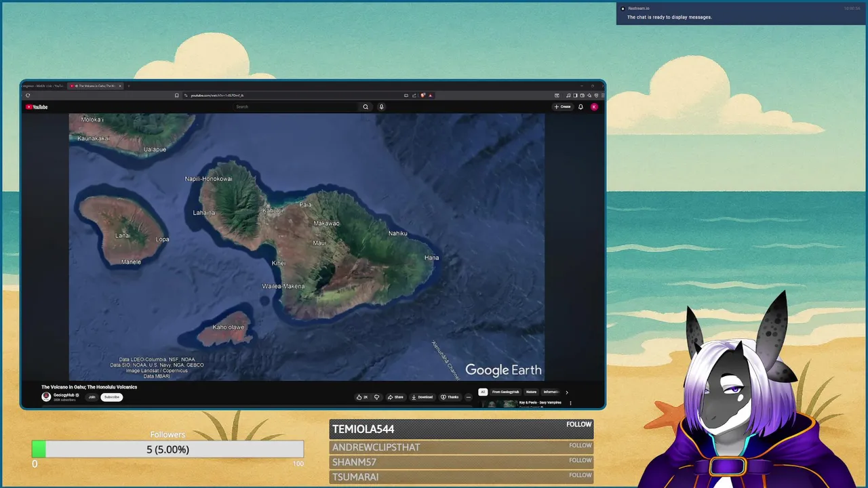Image resolution: width=868 pixels, height=488 pixels.
Task: Click TSUMARAI FOLLOW row
Action: (x=461, y=476)
